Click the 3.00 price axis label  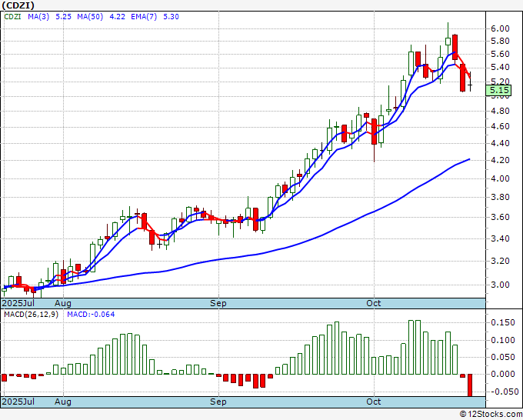(500, 285)
